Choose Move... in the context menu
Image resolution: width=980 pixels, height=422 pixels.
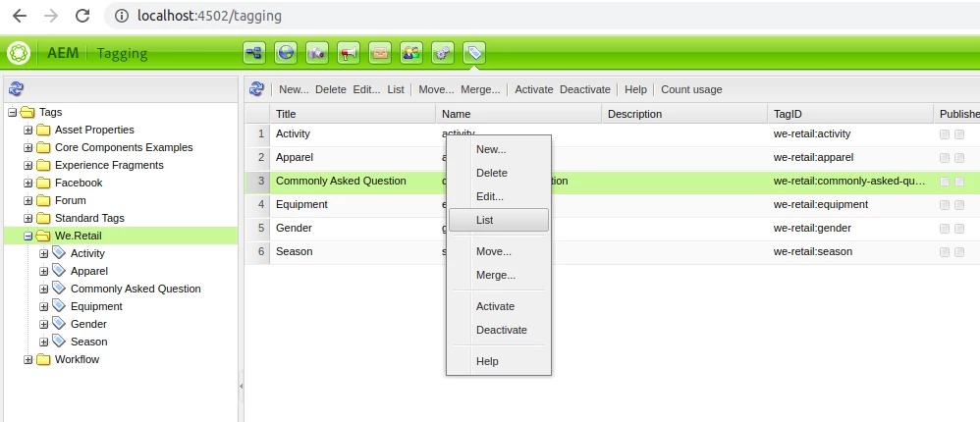(x=499, y=251)
